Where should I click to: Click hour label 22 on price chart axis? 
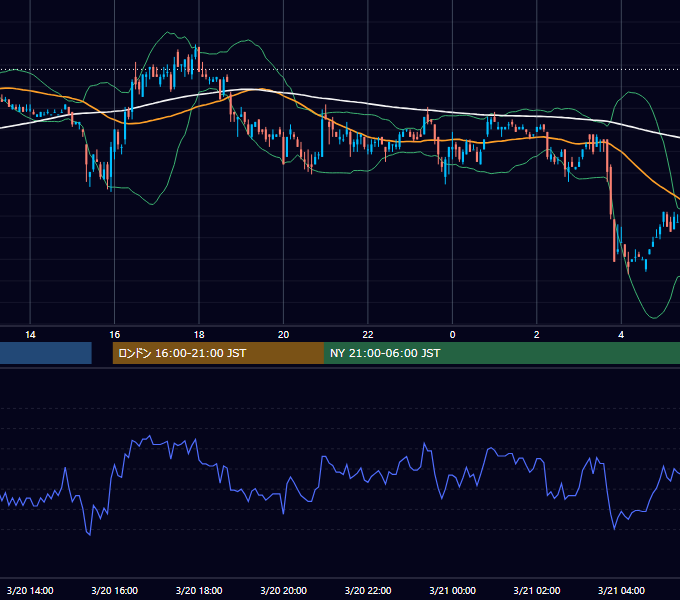[368, 335]
